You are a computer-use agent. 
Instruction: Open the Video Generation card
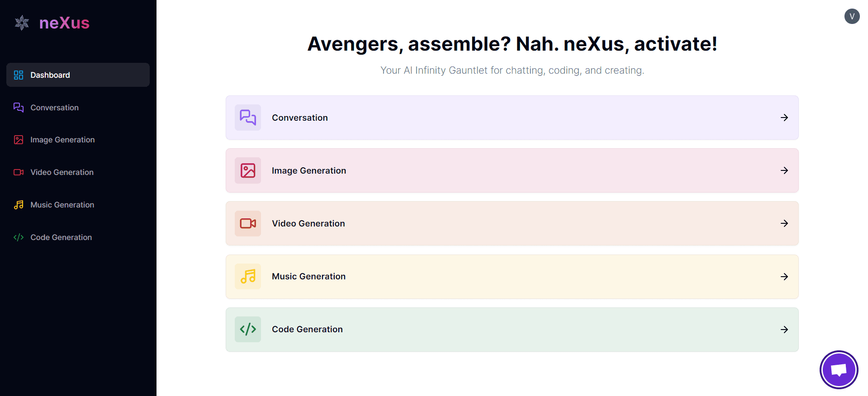coord(512,223)
